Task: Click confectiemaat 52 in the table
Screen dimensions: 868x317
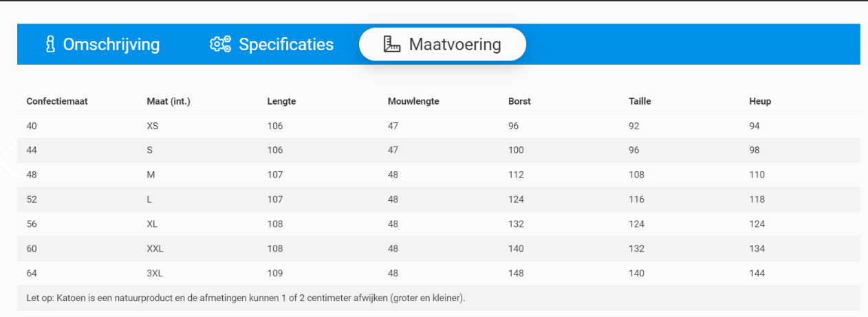Action: pos(32,199)
